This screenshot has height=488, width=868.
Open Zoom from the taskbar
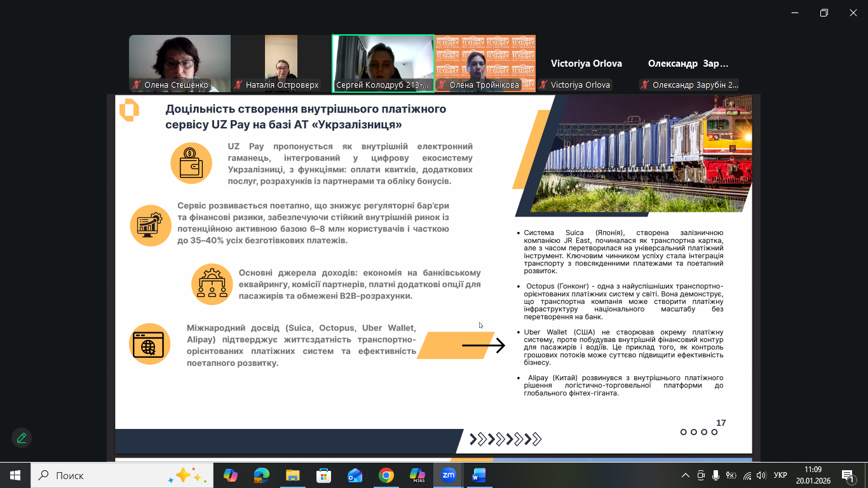(449, 475)
